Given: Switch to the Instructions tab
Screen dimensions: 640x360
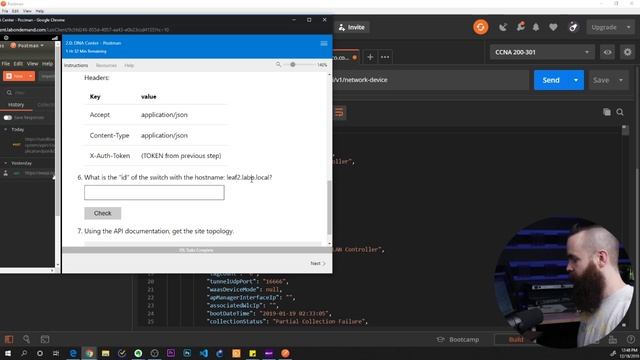Looking at the screenshot, I should (76, 65).
